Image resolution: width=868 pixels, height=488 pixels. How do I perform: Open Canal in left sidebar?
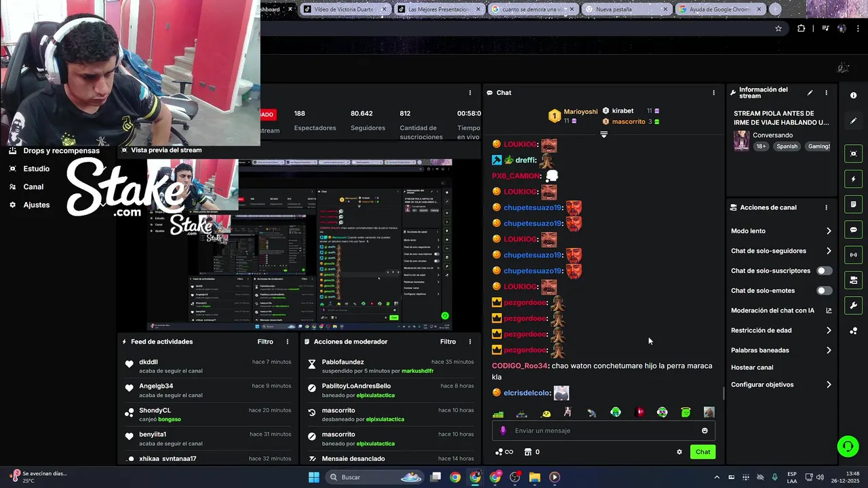(x=33, y=187)
